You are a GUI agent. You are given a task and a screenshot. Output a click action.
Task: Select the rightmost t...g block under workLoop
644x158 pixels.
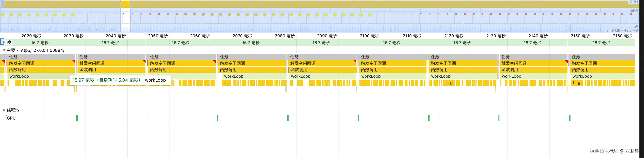click(577, 83)
